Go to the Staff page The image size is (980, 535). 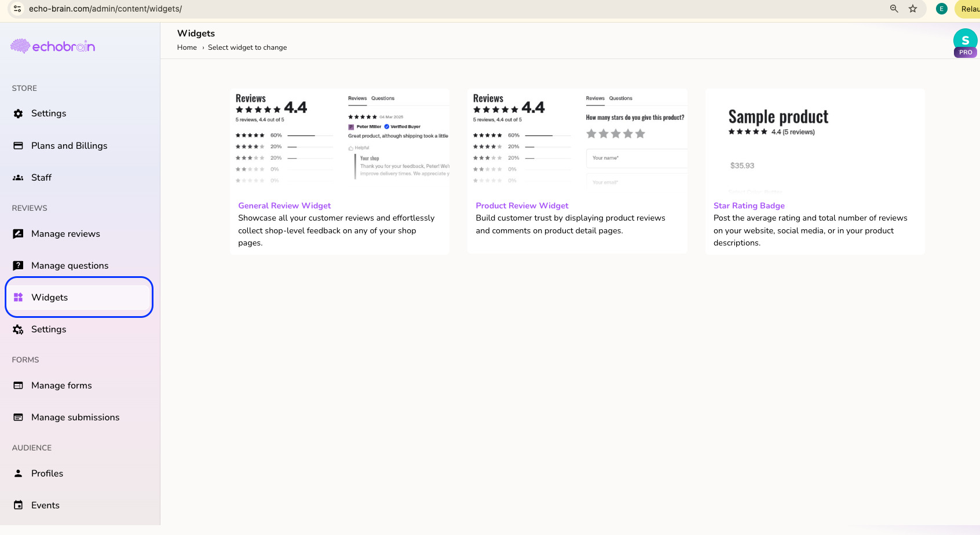79,178
